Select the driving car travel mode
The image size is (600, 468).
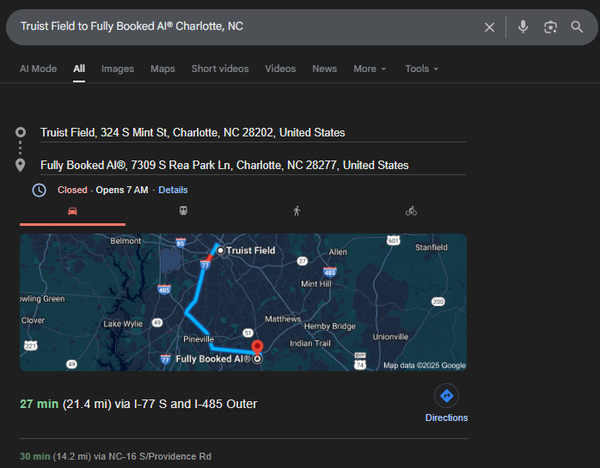pos(73,212)
